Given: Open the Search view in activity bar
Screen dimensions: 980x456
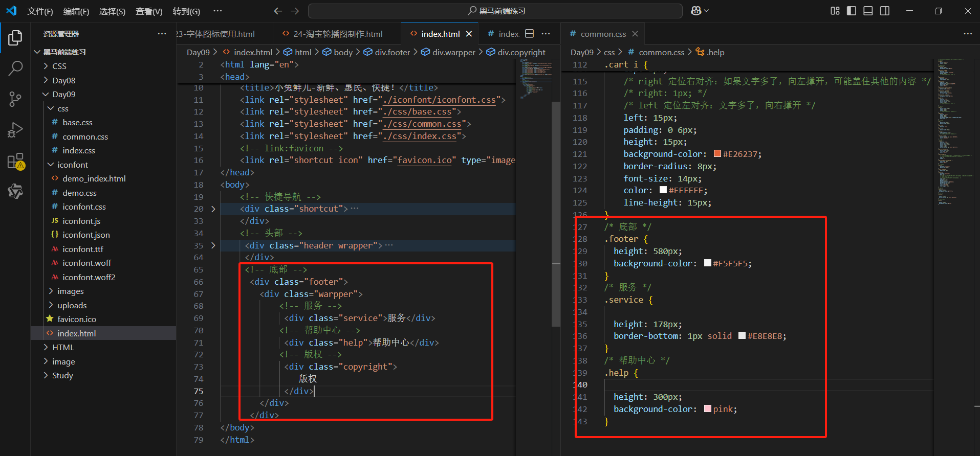Looking at the screenshot, I should pyautogui.click(x=15, y=68).
